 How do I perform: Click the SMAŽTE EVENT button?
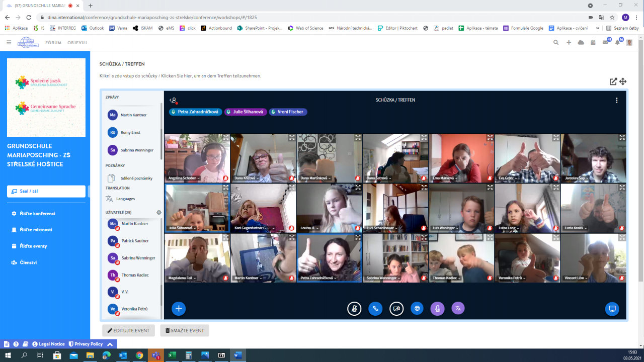point(185,330)
